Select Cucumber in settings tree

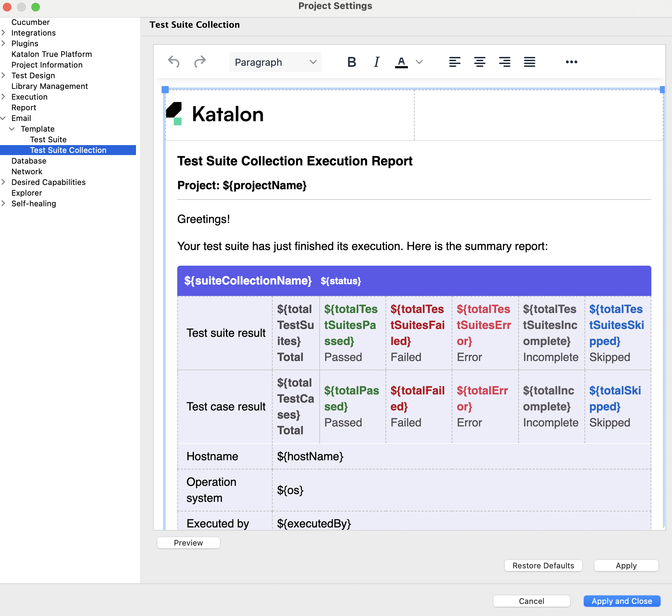pos(31,22)
